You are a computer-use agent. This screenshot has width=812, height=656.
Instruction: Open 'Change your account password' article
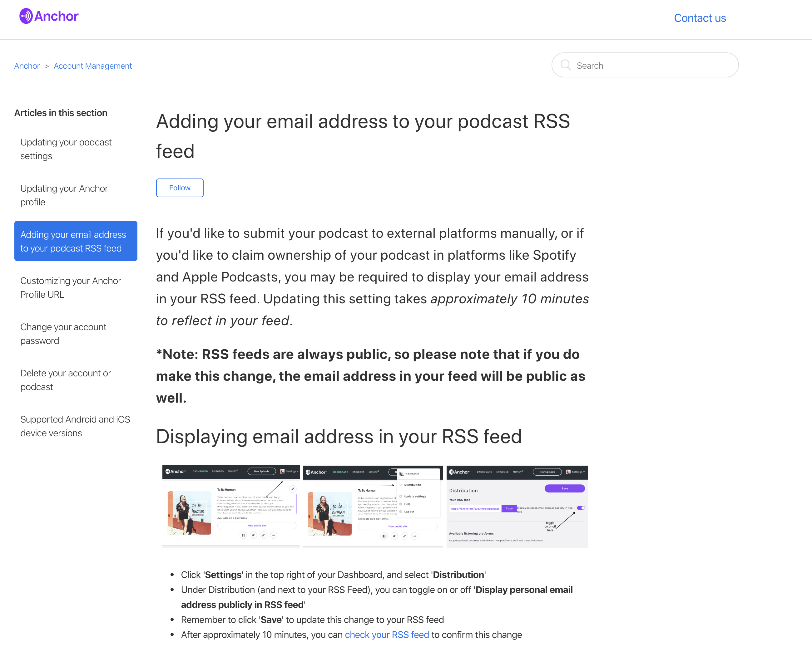[76, 334]
